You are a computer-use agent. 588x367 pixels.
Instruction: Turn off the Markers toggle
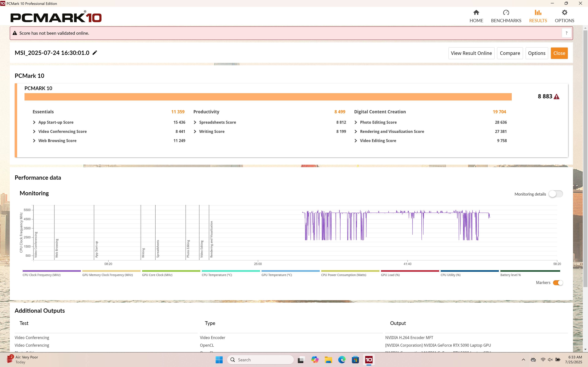click(x=558, y=283)
